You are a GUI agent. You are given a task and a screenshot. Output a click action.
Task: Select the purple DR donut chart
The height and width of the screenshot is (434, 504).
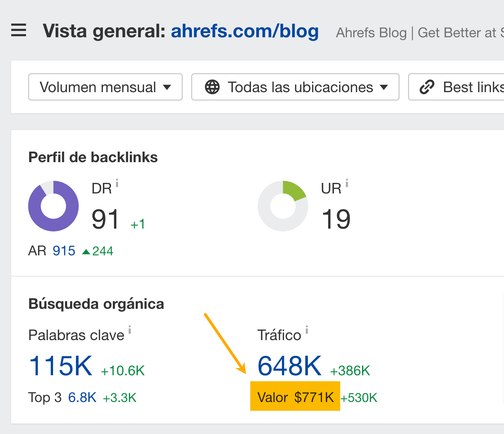pos(53,206)
